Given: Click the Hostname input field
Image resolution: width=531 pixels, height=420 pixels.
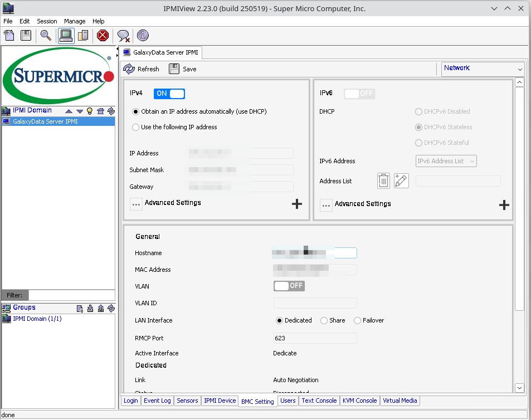Looking at the screenshot, I should tap(315, 253).
